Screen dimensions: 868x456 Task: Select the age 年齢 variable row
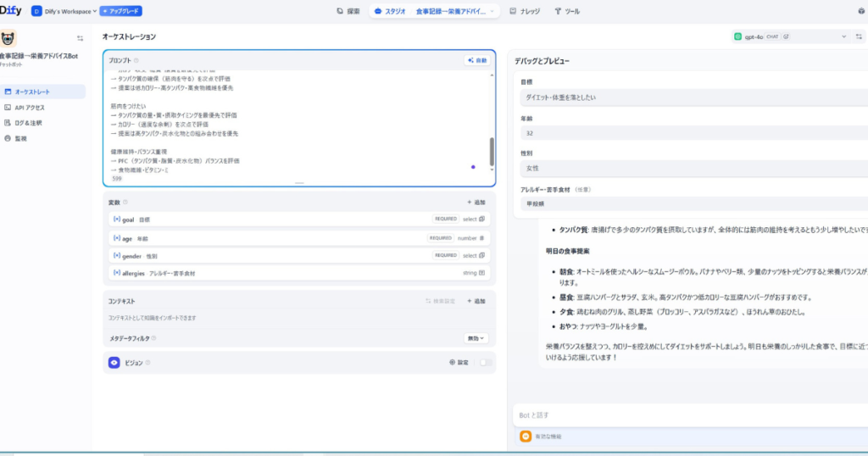click(299, 238)
